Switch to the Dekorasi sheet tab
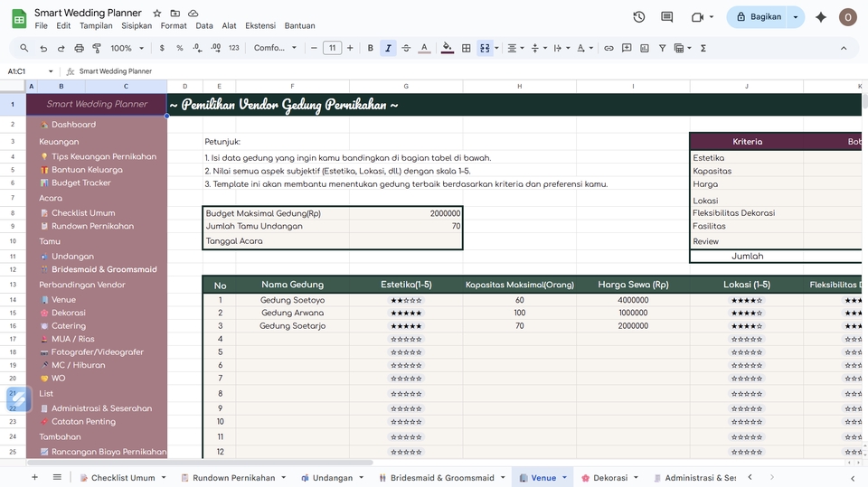This screenshot has height=487, width=868. [610, 478]
